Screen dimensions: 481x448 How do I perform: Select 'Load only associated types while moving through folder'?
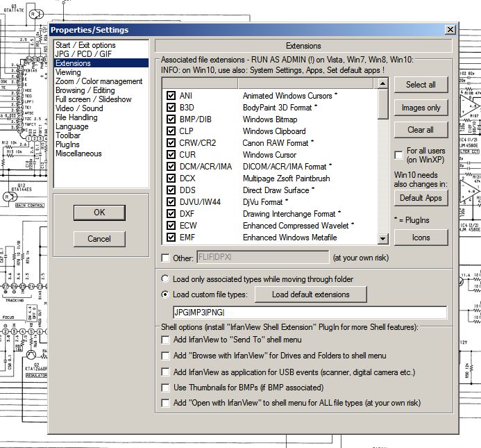[165, 279]
